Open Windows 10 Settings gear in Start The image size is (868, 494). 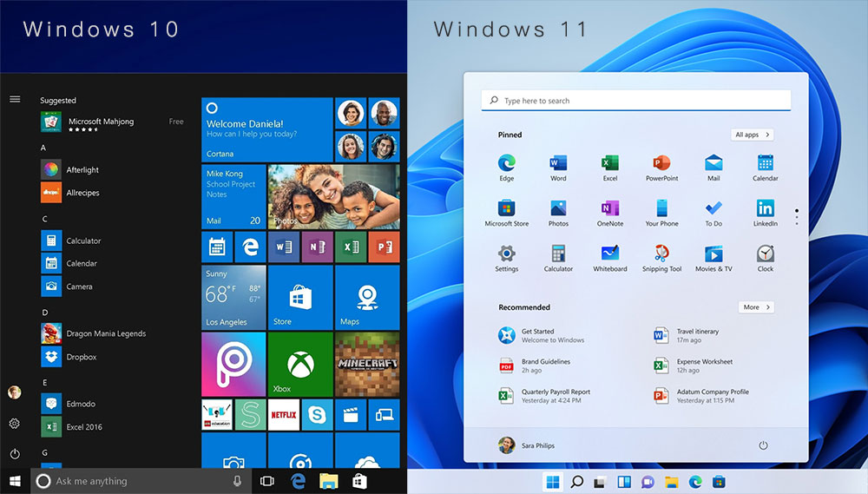[x=15, y=424]
